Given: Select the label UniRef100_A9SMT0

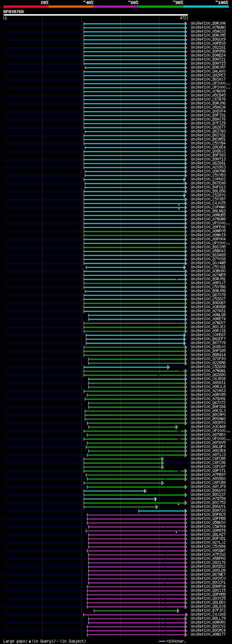Looking at the screenshot, I should point(208,423).
